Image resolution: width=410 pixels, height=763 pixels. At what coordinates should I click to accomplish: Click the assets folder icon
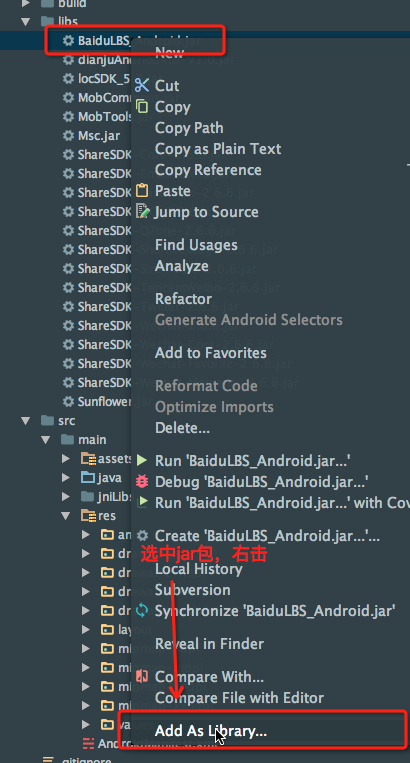click(88, 458)
